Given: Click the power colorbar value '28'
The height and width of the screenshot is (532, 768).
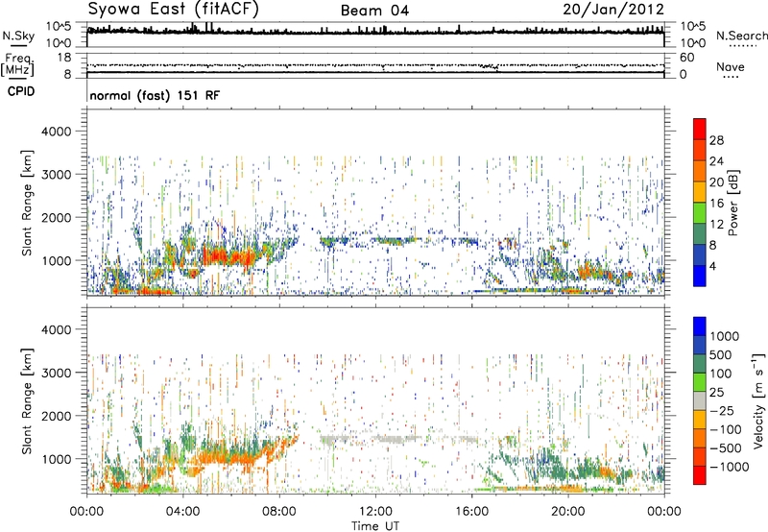Looking at the screenshot, I should (716, 140).
